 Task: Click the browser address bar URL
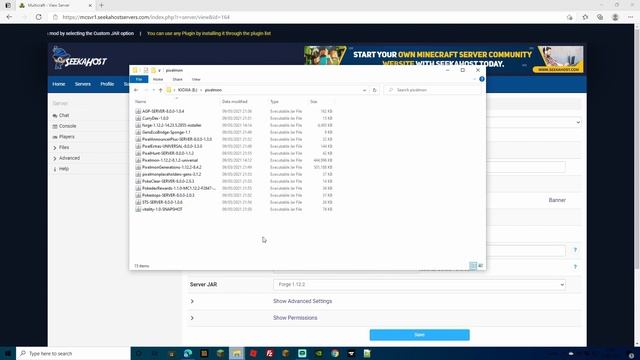146,17
